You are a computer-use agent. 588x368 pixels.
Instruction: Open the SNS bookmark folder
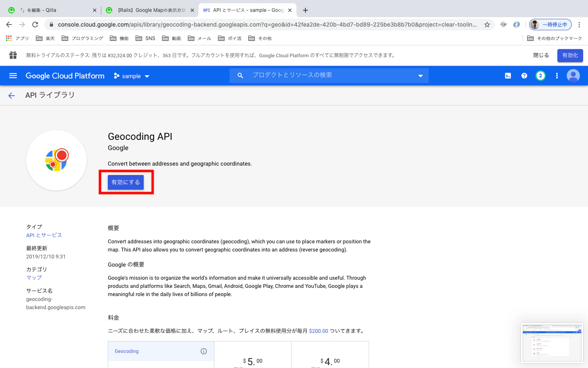tap(145, 38)
